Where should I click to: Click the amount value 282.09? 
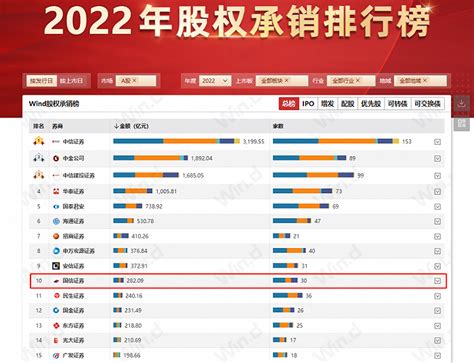(x=135, y=281)
